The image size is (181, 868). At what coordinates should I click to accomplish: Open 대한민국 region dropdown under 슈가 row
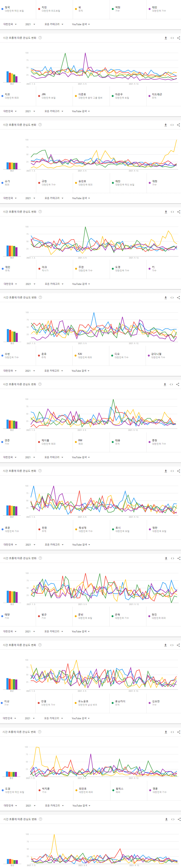(x=10, y=198)
